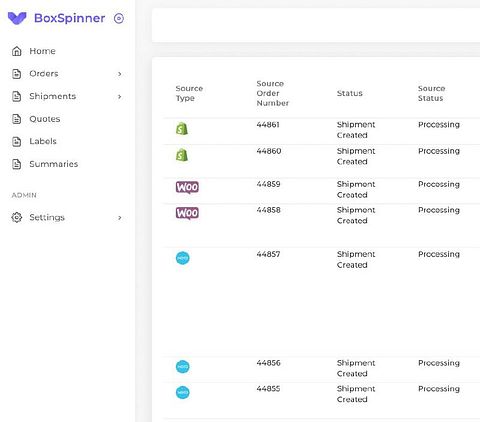Image resolution: width=480 pixels, height=422 pixels.
Task: Click the Home house icon
Action: [17, 51]
